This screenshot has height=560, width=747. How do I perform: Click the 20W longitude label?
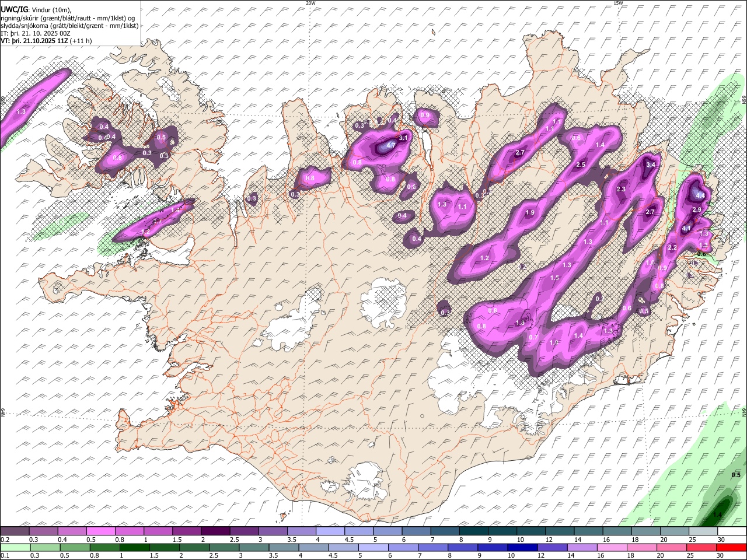310,3
